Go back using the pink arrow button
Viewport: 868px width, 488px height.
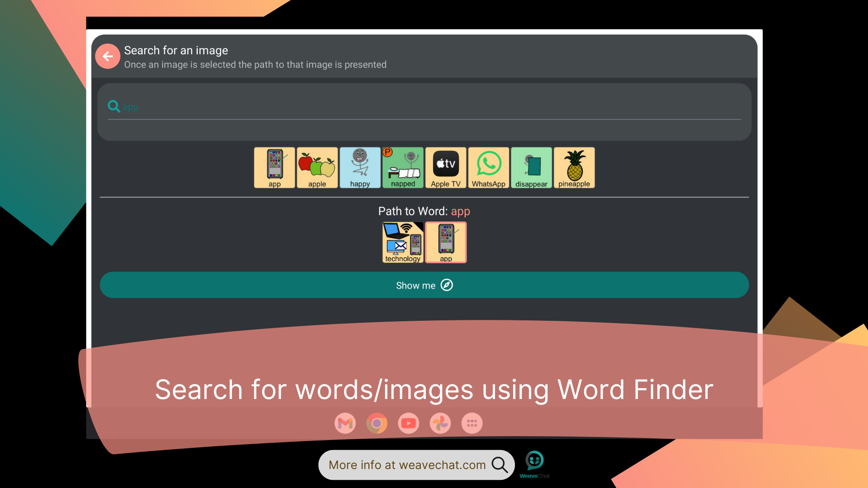108,56
